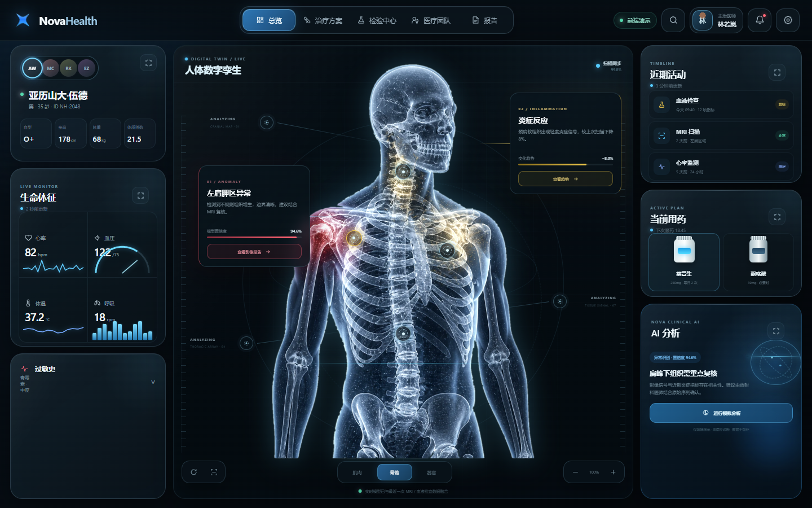Expand the 近期活动 panel fullscreen
Image resolution: width=812 pixels, height=508 pixels.
[x=777, y=72]
